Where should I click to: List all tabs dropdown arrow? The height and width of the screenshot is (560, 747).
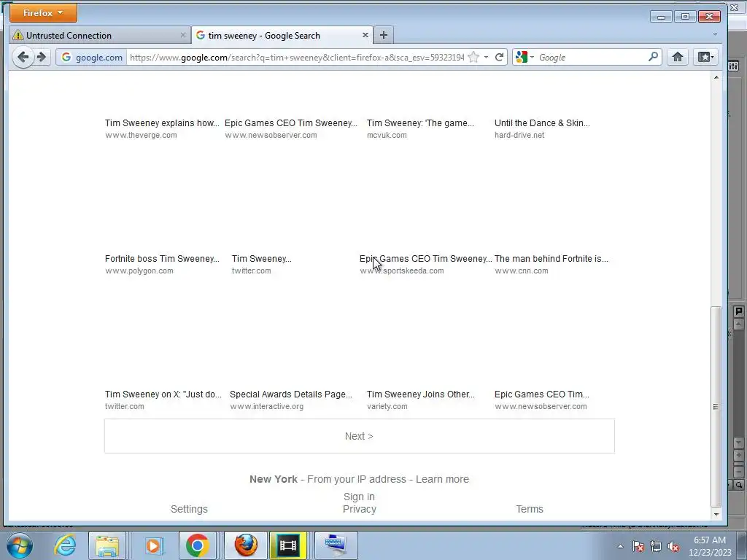tap(715, 35)
